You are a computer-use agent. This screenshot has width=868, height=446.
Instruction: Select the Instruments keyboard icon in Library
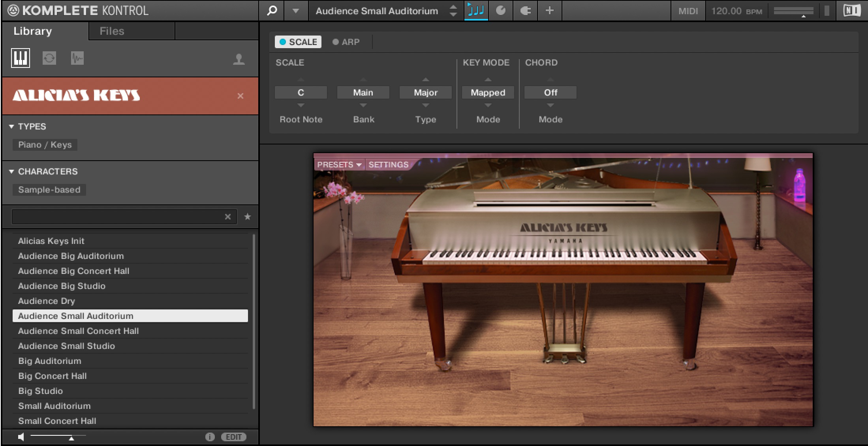pyautogui.click(x=20, y=58)
